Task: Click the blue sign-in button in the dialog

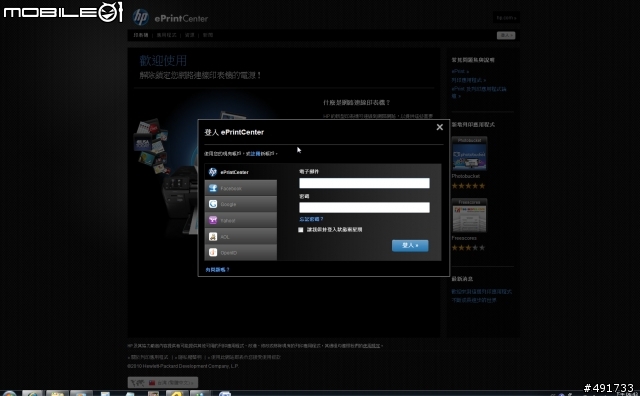Action: pyautogui.click(x=410, y=245)
